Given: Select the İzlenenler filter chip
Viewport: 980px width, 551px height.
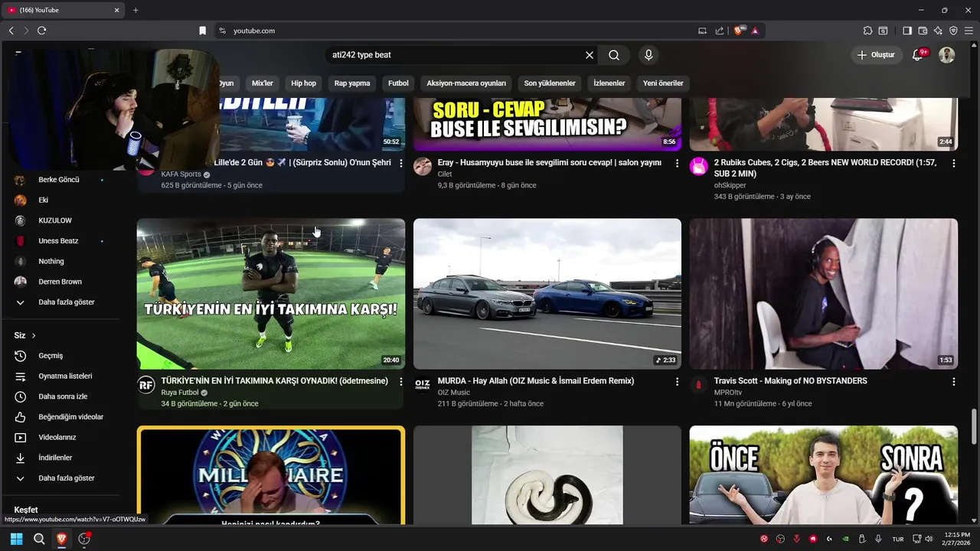Looking at the screenshot, I should [609, 83].
